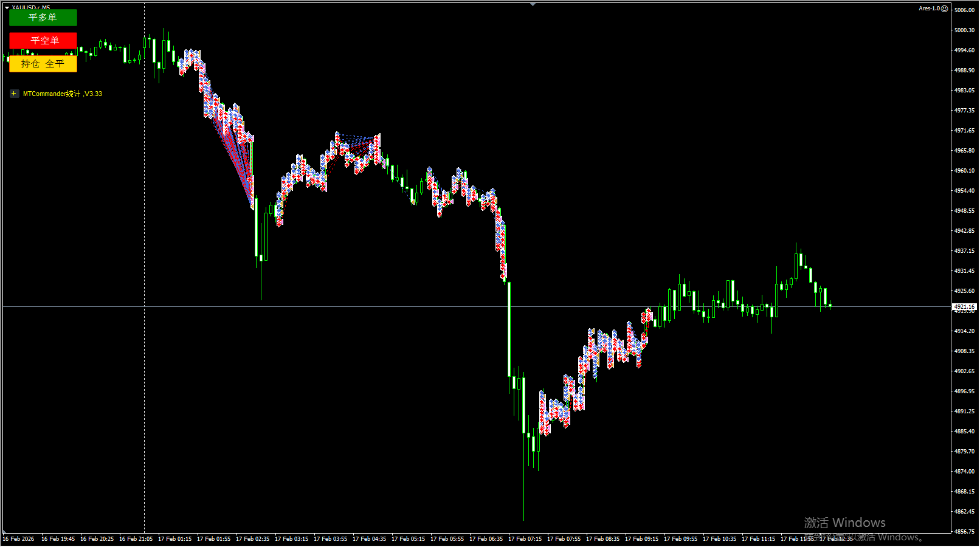The width and height of the screenshot is (980, 547).
Task: Click the 17 Feb 03:15 time label
Action: pos(292,539)
